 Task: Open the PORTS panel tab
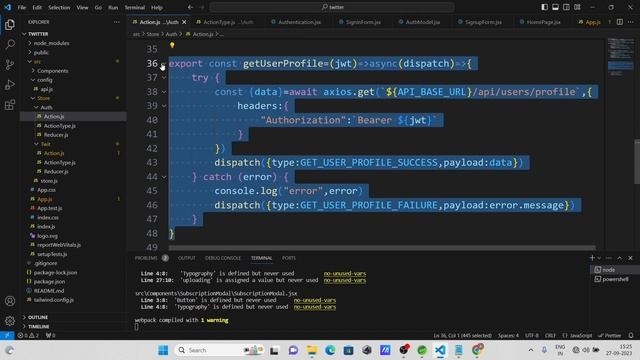tap(289, 258)
